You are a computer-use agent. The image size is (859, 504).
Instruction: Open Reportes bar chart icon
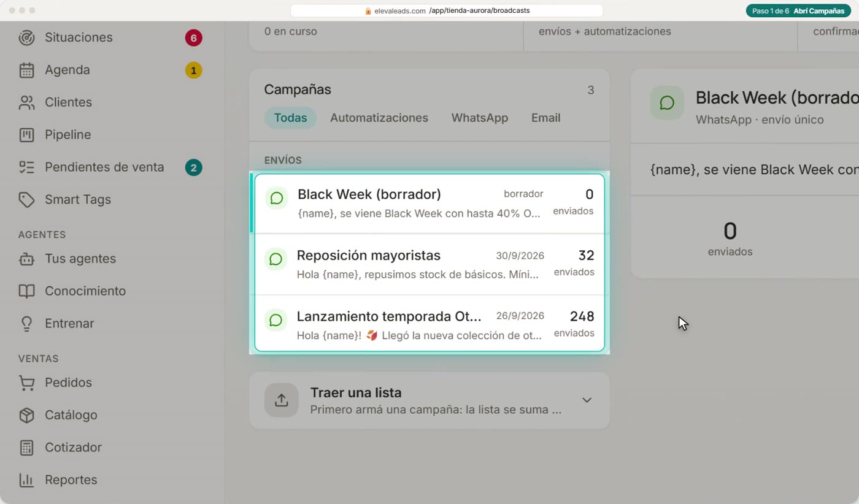[x=26, y=480]
